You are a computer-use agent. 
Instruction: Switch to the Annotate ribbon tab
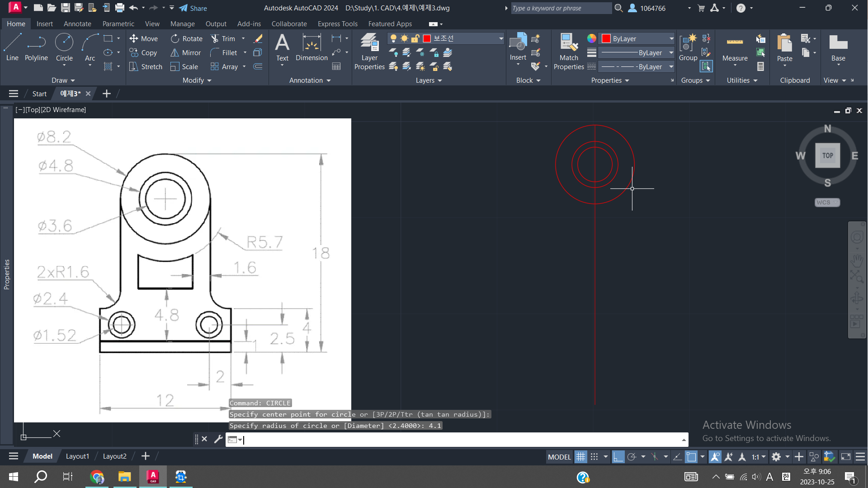[x=77, y=24]
